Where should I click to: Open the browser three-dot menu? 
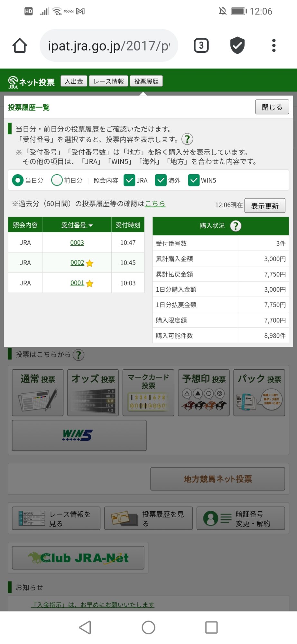[274, 45]
